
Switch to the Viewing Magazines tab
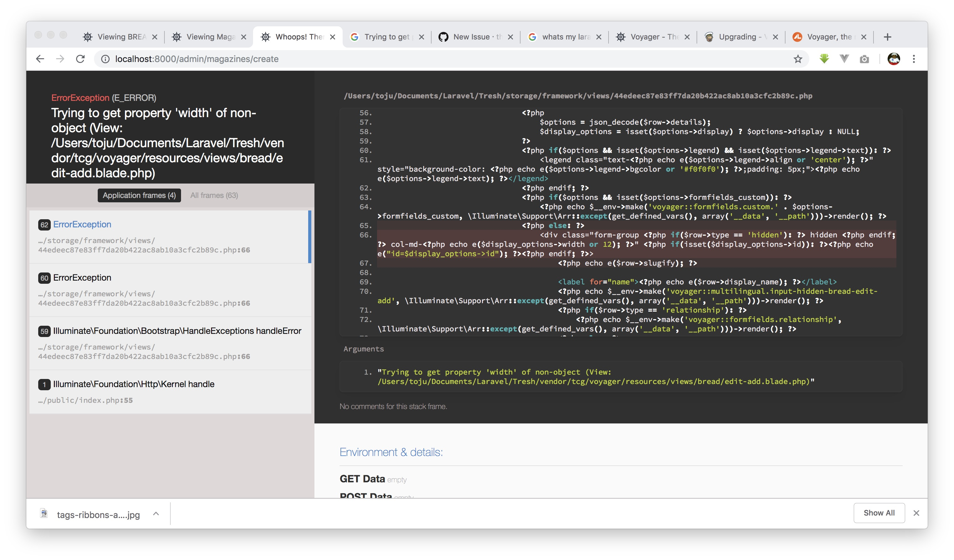209,37
